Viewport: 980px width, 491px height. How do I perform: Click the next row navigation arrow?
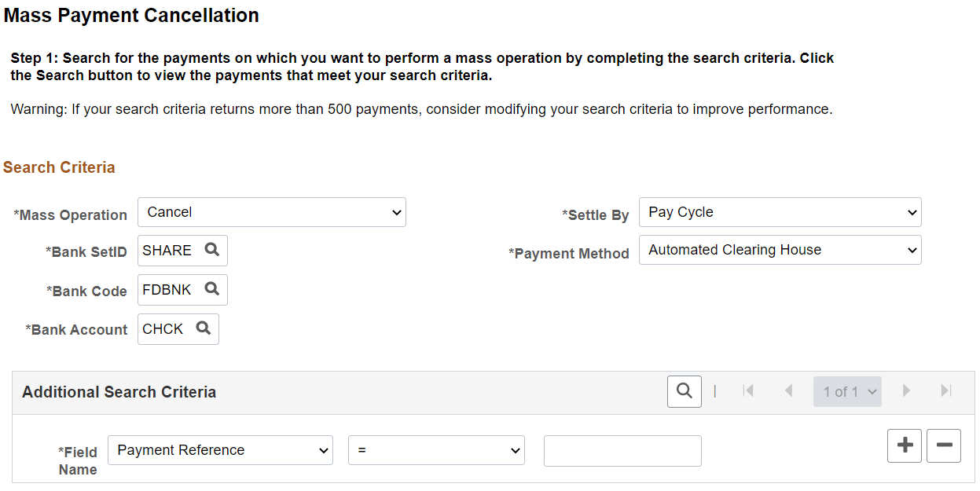click(x=906, y=390)
